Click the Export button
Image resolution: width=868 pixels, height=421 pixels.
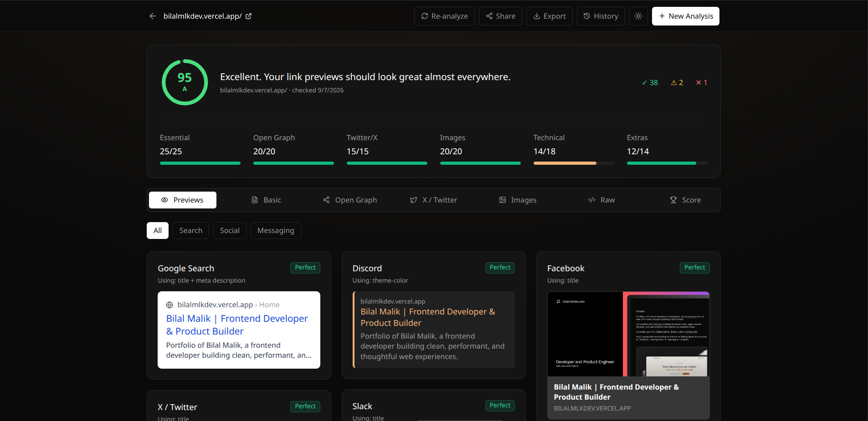tap(549, 16)
